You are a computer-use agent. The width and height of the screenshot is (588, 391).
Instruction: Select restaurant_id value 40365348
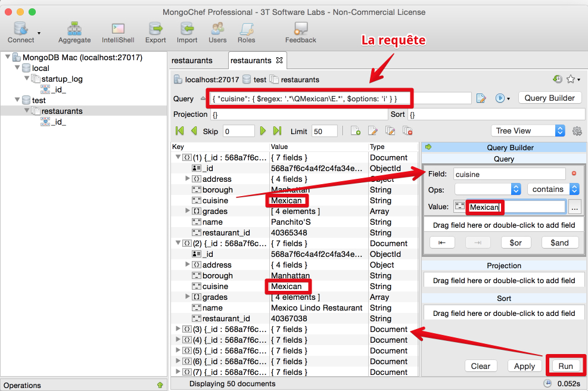(x=289, y=232)
